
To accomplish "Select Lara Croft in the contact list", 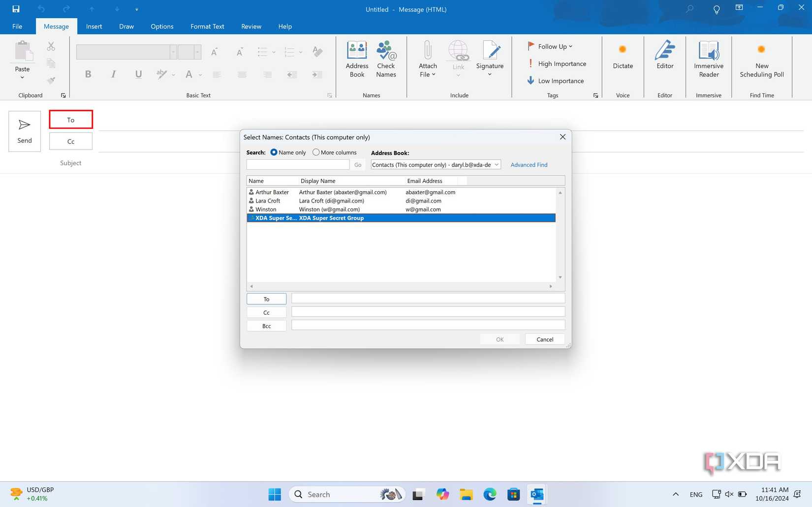I will 267,201.
